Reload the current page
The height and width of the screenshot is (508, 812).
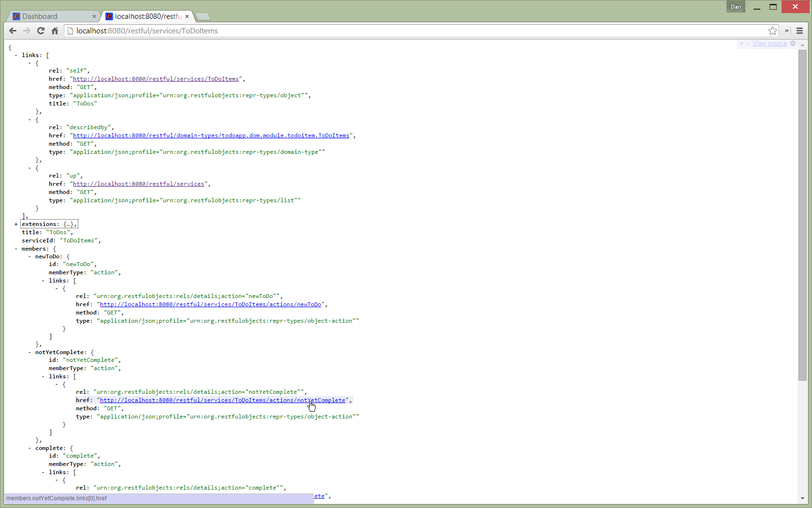click(41, 31)
